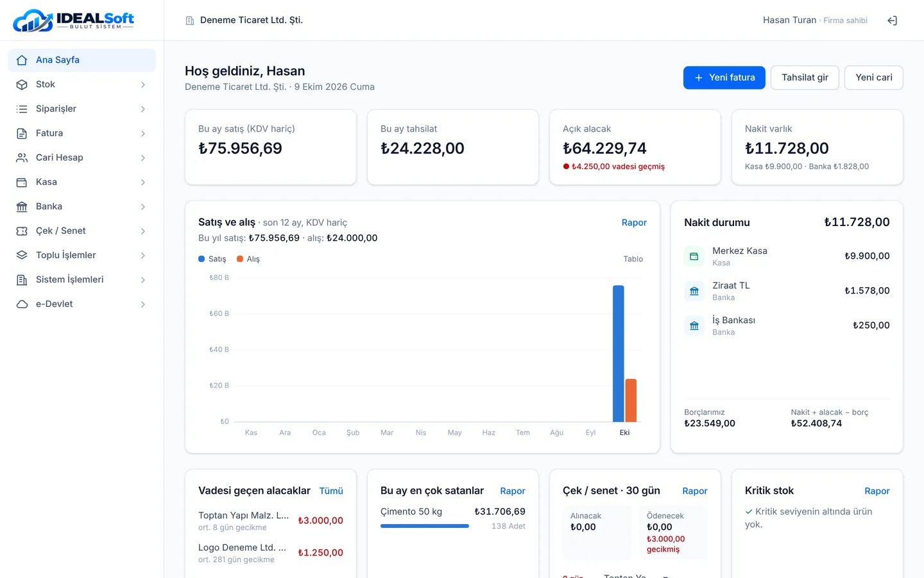Click the Ana Sayfa home icon
Screen dimensions: 924x578
22,60
